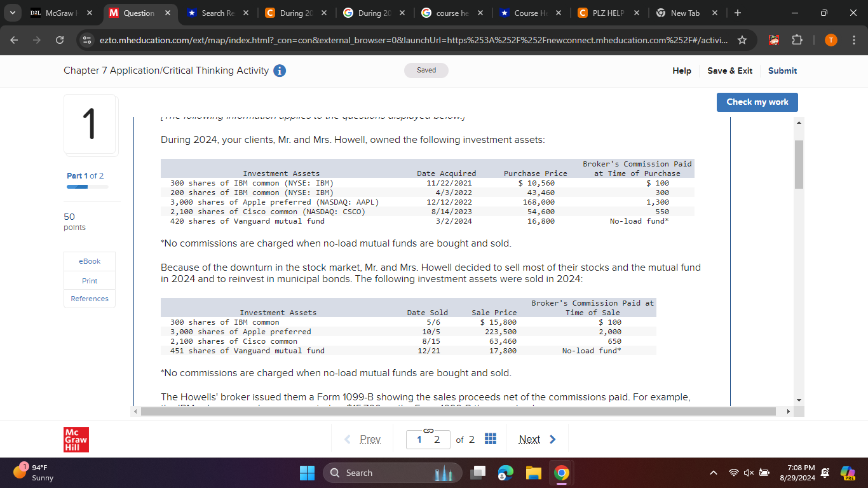
Task: Select the Saved status pill
Action: pos(426,70)
